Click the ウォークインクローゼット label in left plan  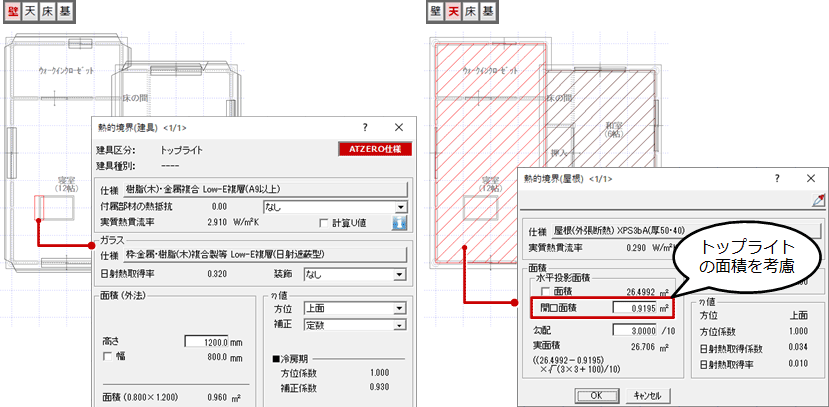(67, 71)
